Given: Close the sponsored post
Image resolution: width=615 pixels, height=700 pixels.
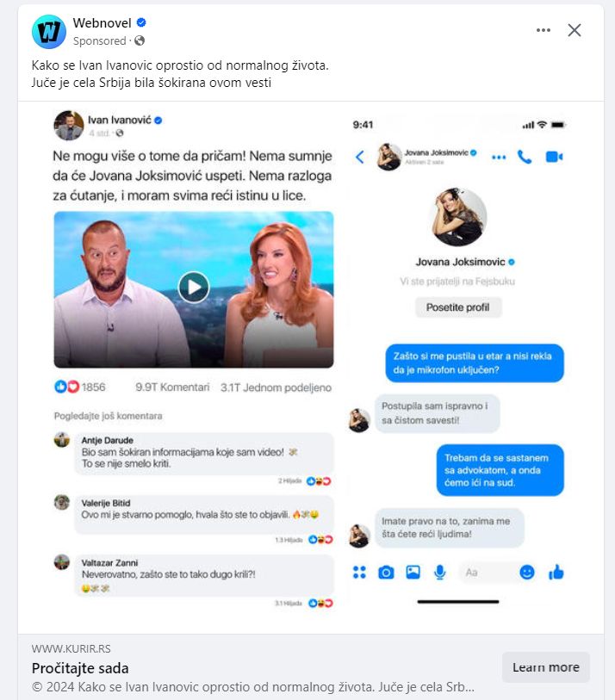Looking at the screenshot, I should 575,30.
